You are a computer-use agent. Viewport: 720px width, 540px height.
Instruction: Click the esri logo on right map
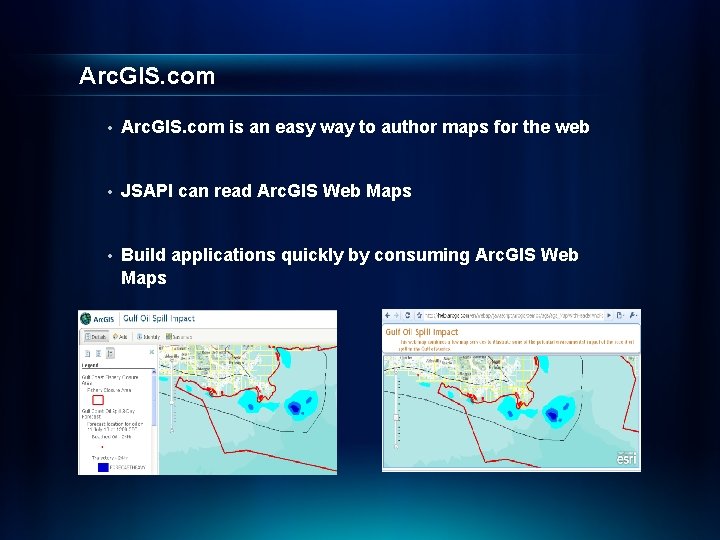point(627,458)
